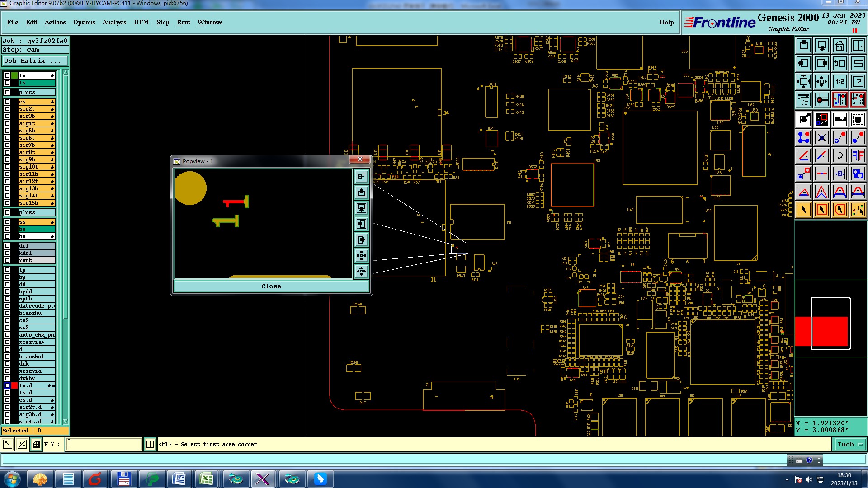Image resolution: width=868 pixels, height=488 pixels.
Task: Toggle checkbox for drl layer
Action: point(7,246)
